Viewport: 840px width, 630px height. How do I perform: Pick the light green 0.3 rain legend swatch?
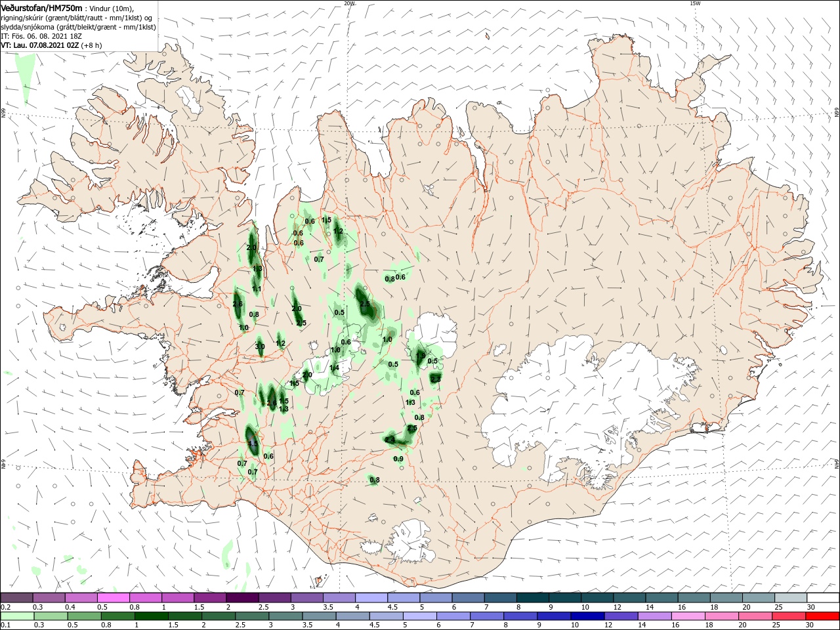point(49,617)
